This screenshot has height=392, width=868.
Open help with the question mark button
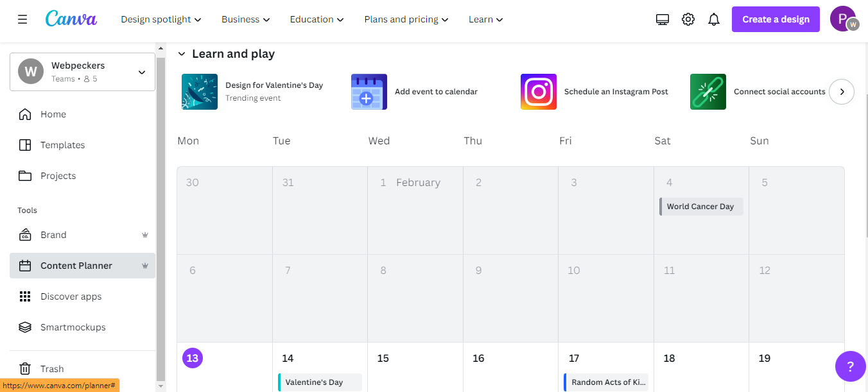(850, 366)
